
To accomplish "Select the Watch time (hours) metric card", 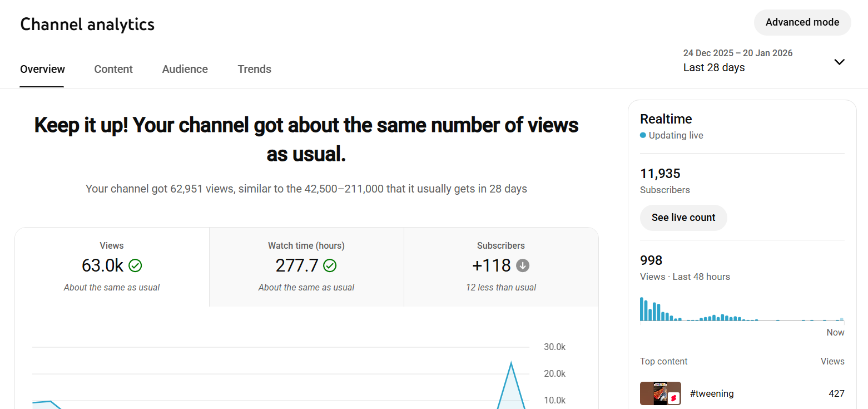I will coord(306,267).
